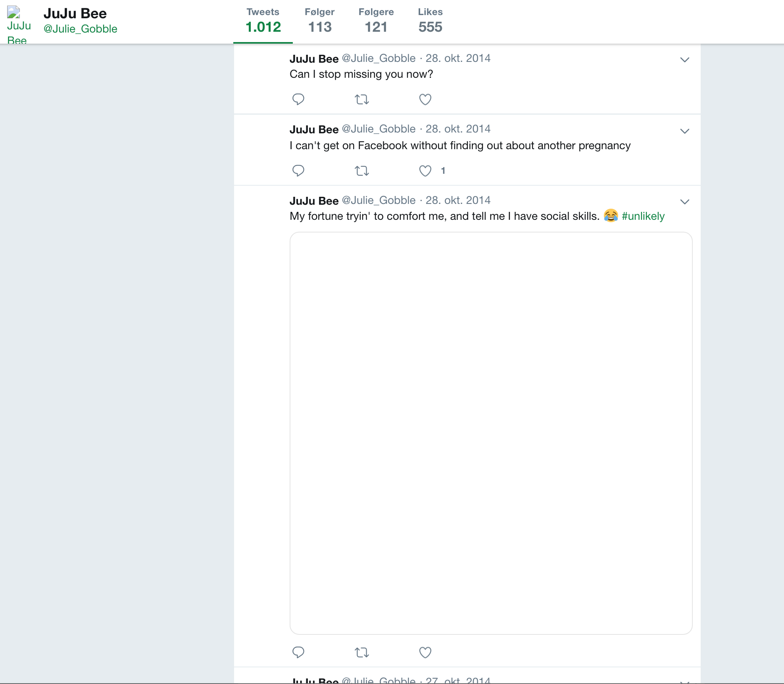This screenshot has height=684, width=784.
Task: Reply to the fortune social skills tweet
Action: click(298, 652)
